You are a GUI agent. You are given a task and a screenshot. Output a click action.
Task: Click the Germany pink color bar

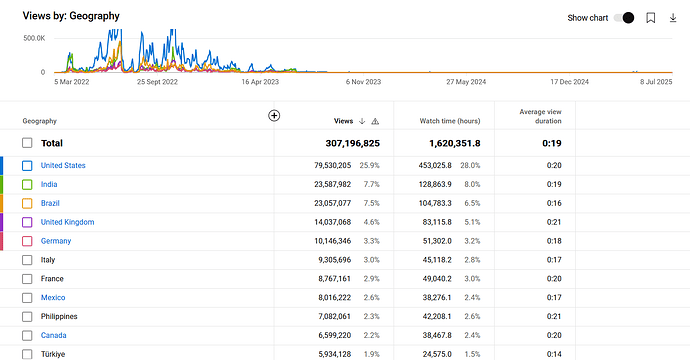[x=1, y=241]
